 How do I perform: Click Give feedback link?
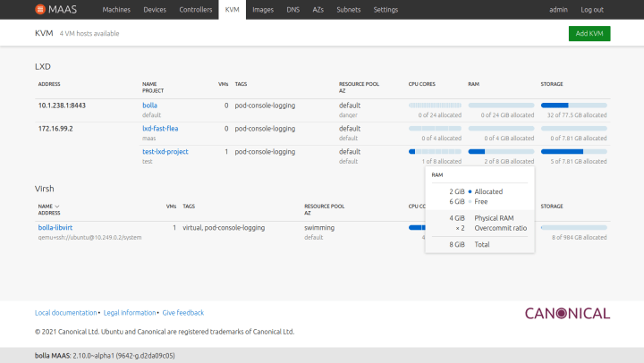tap(182, 313)
